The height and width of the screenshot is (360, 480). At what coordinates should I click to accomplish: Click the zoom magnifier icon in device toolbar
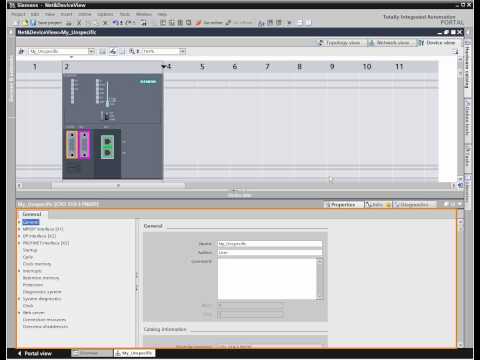132,51
